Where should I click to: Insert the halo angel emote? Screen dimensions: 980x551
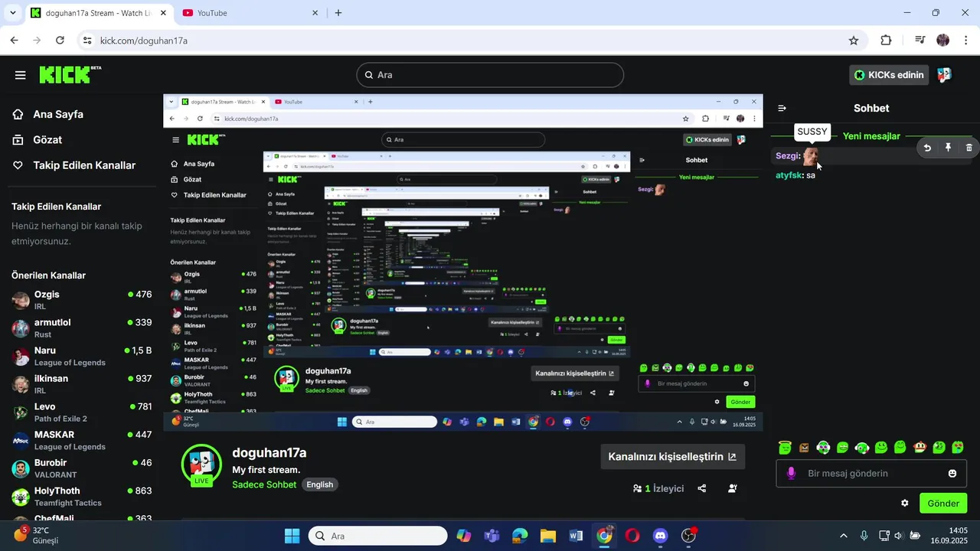(784, 448)
